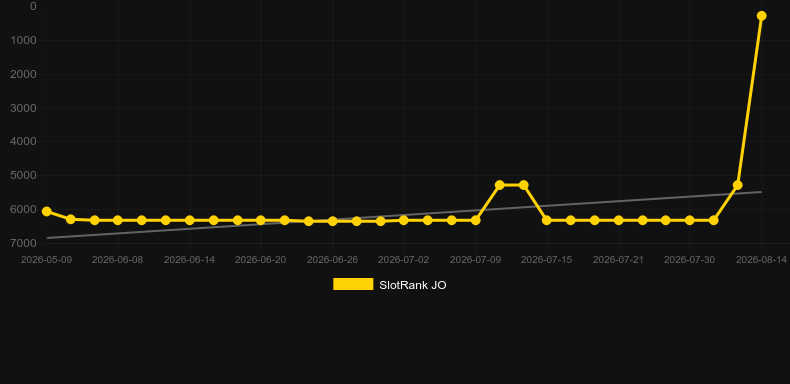Viewport: 790px width, 384px height.
Task: Click the data point above 2026-06-20
Action: (260, 220)
